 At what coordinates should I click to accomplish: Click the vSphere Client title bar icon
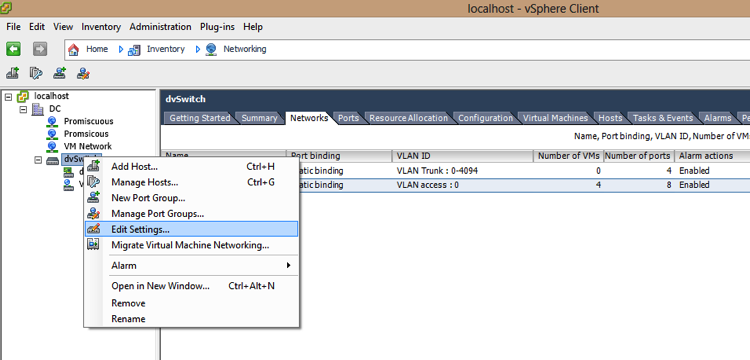[6, 8]
